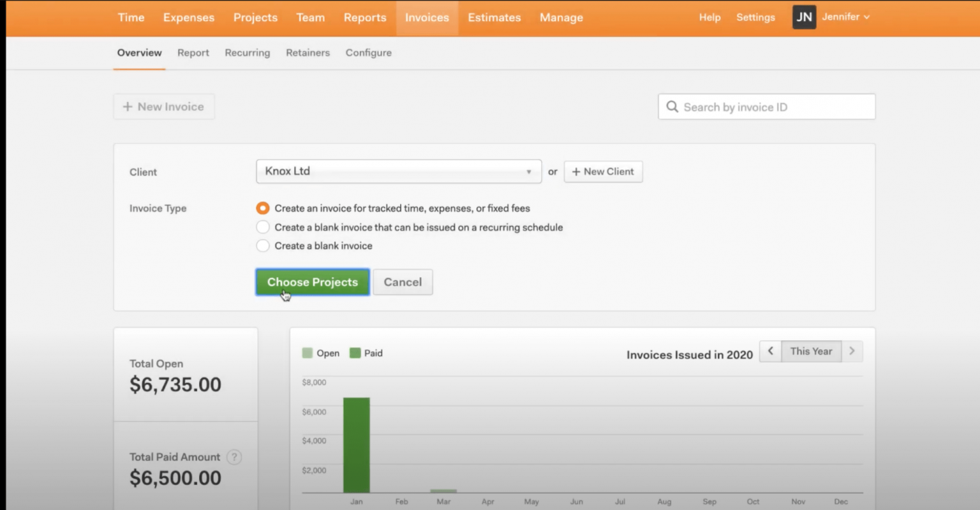Click the Search by invoice ID field

pyautogui.click(x=766, y=107)
